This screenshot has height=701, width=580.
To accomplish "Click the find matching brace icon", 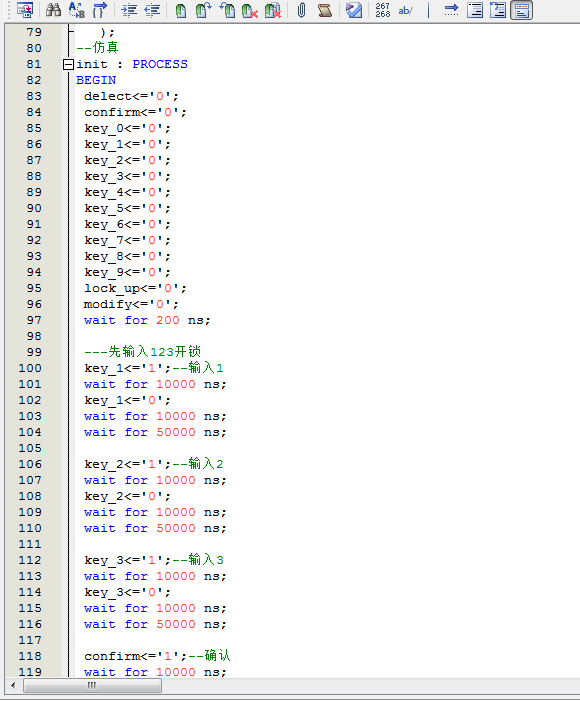I will click(x=99, y=10).
